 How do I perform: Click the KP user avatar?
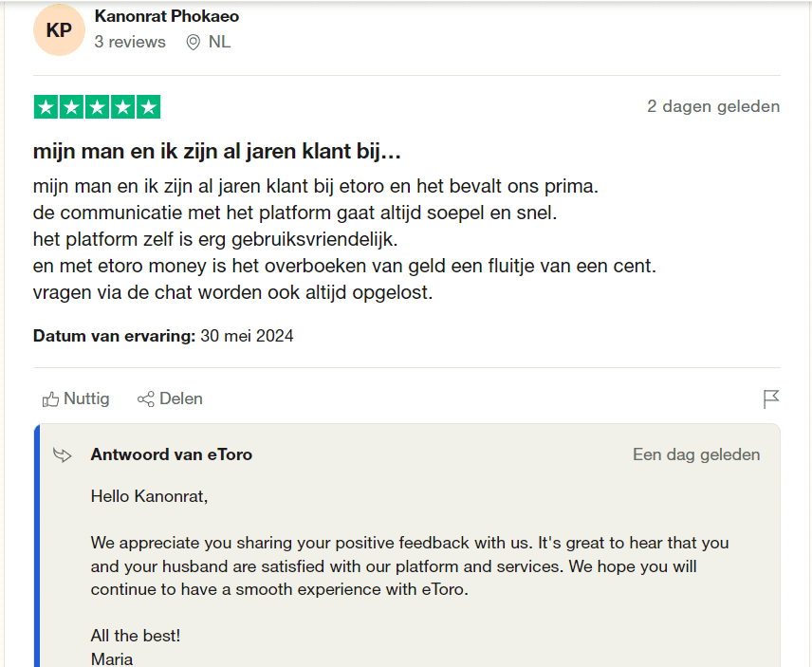pos(59,29)
